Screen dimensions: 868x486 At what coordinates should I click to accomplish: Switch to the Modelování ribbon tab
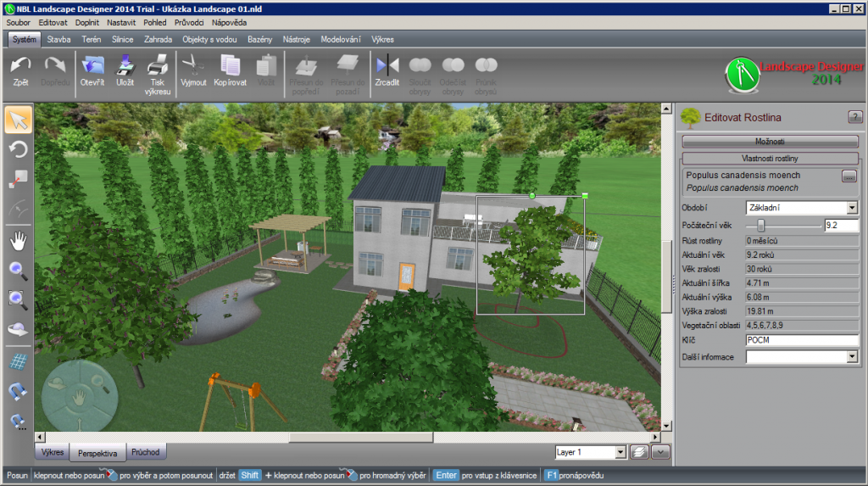coord(341,39)
